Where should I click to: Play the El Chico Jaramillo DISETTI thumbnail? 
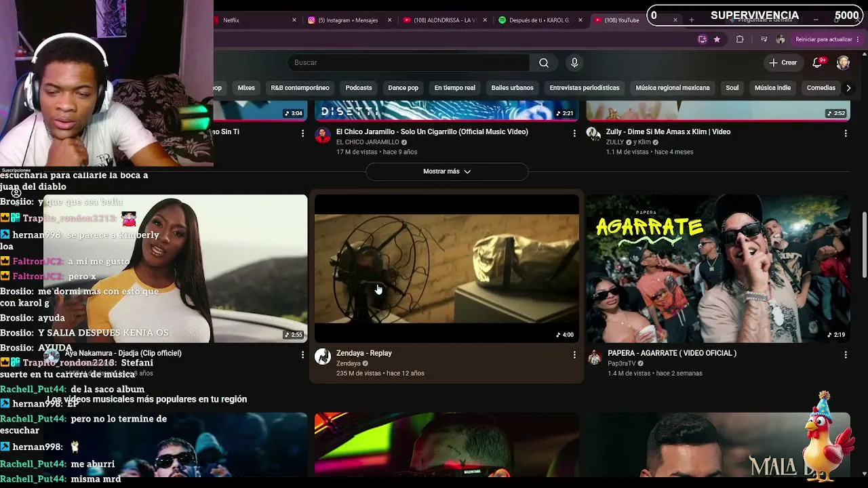point(447,110)
